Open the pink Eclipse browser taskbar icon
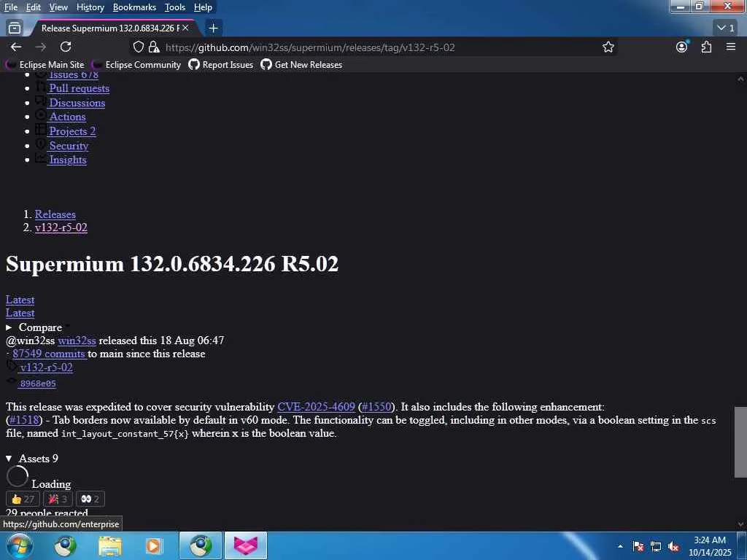The image size is (747, 560). (245, 545)
